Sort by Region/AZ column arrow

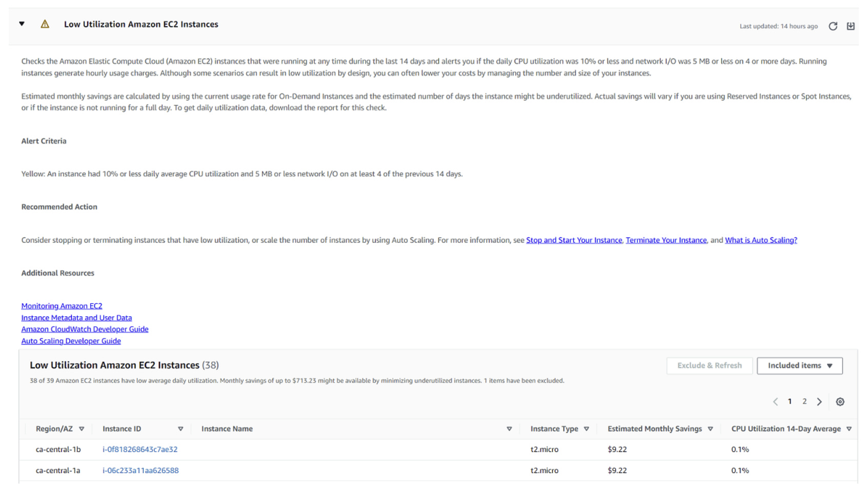(82, 429)
